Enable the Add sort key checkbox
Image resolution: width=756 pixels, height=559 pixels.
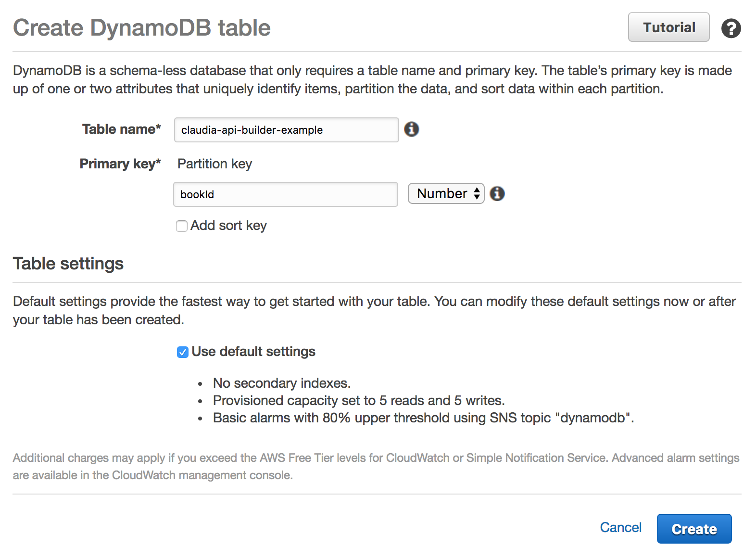pos(182,226)
